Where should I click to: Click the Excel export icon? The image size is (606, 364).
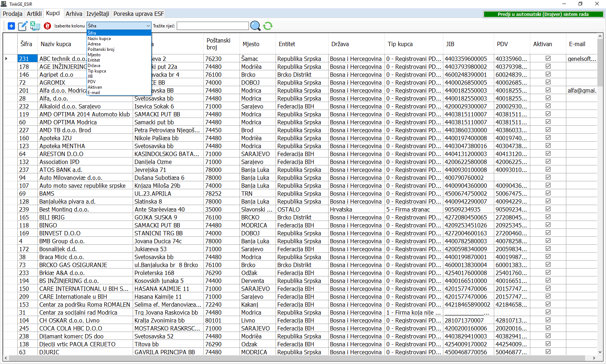35,26
